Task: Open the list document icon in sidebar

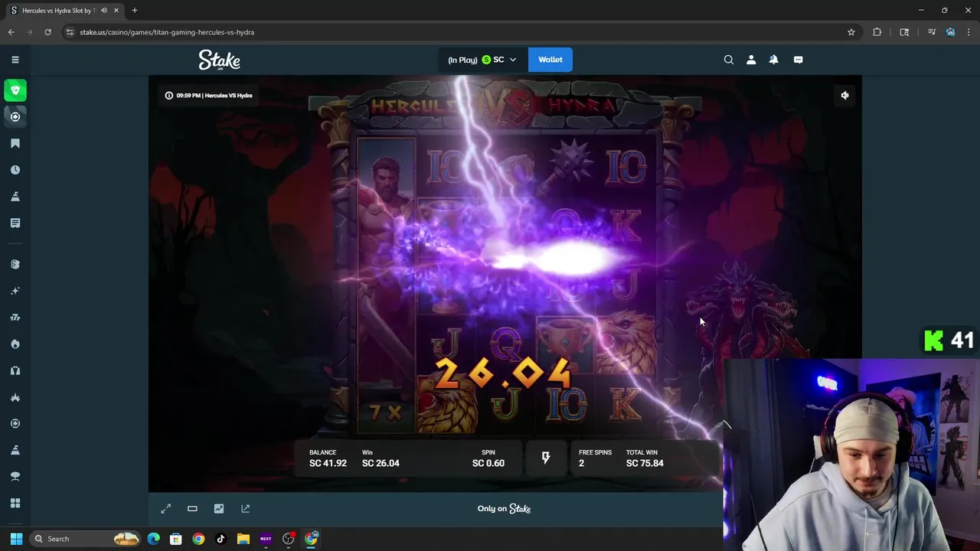Action: tap(15, 223)
